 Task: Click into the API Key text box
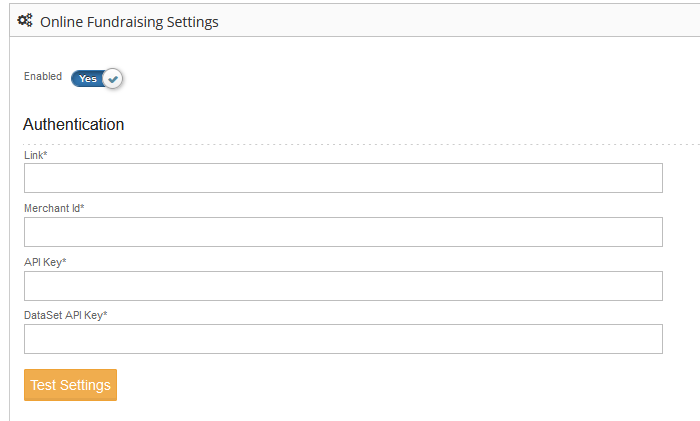343,286
